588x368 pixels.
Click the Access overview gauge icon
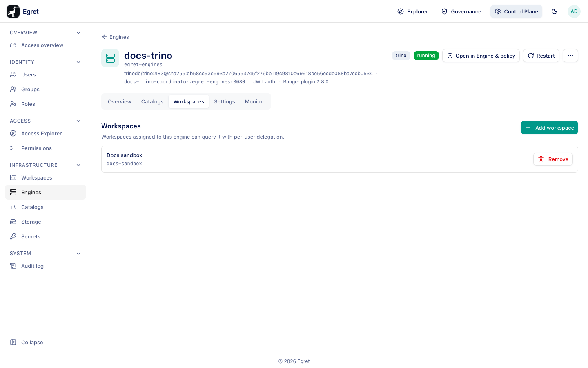[13, 45]
